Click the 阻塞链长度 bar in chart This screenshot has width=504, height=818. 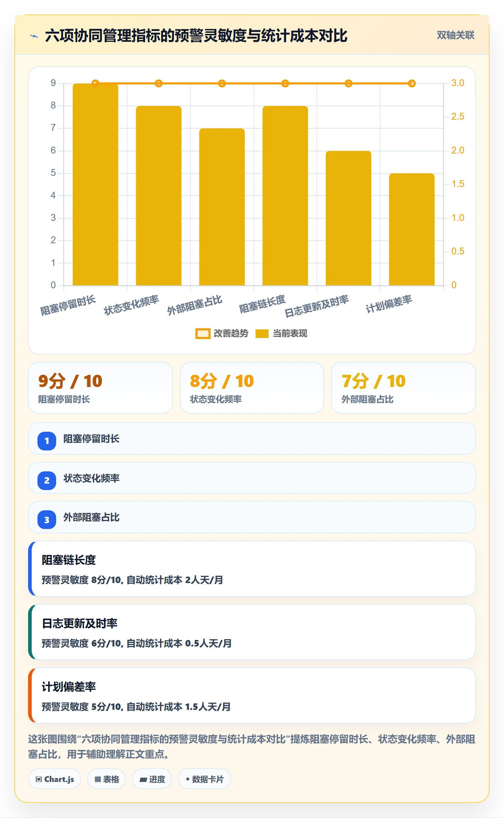point(285,196)
